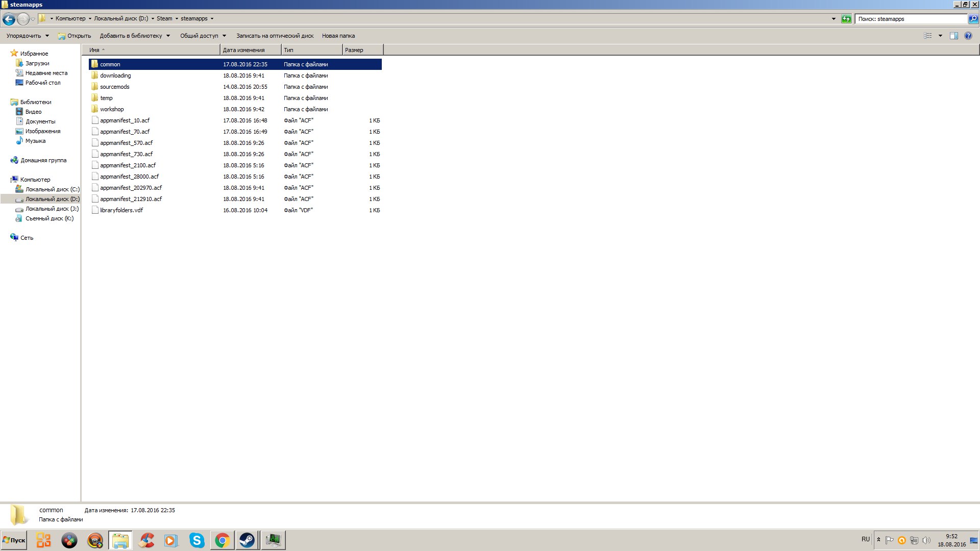Open the Упорядочить dropdown menu
Image resolution: width=980 pixels, height=551 pixels.
(x=28, y=36)
